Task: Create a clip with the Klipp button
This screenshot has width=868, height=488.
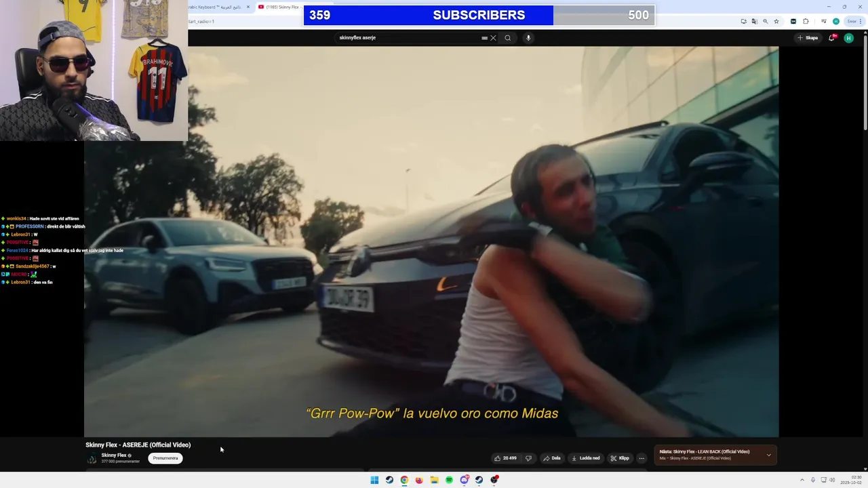Action: click(620, 458)
